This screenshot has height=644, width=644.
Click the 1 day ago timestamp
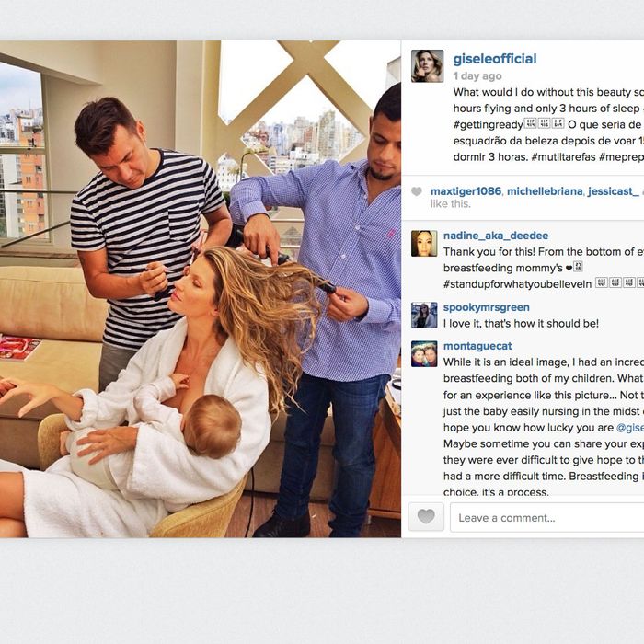(x=477, y=76)
